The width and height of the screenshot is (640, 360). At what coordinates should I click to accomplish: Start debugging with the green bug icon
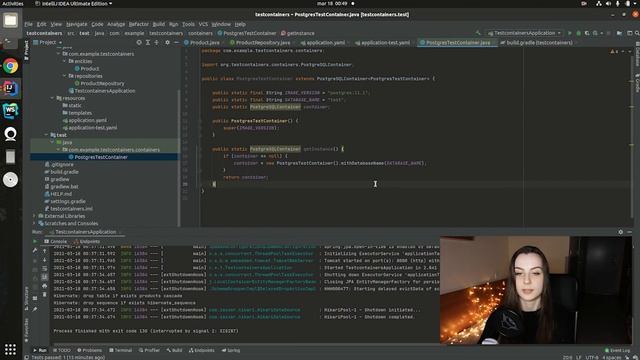pyautogui.click(x=578, y=33)
